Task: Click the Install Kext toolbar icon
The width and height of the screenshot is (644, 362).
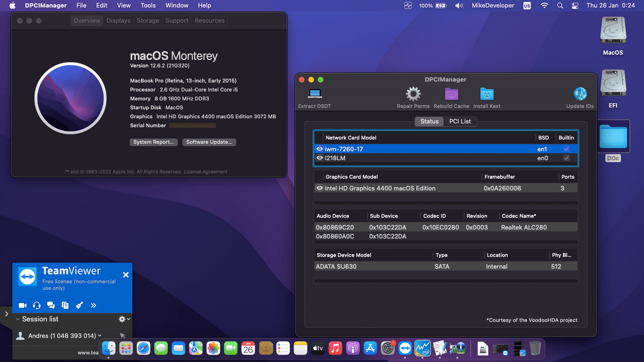Action: point(487,94)
